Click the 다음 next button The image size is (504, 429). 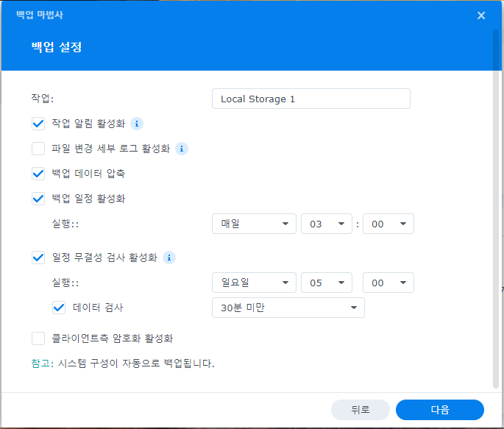[x=440, y=410]
